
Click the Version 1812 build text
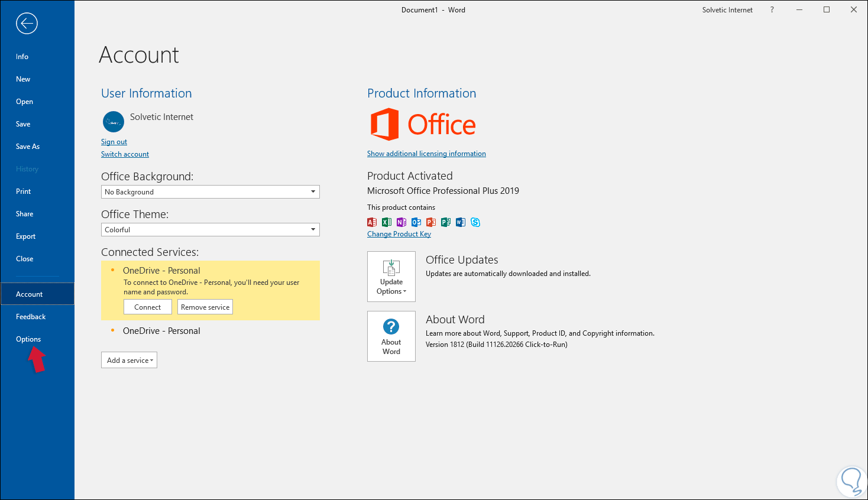tap(497, 345)
